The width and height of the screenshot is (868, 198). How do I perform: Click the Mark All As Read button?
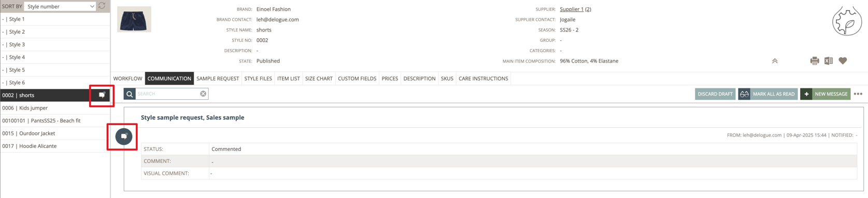[x=768, y=94]
